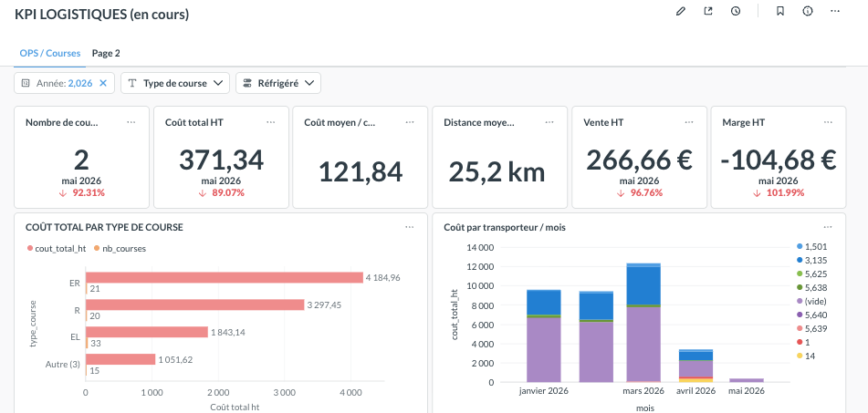Click the R cost bar 3 297,45
This screenshot has height=413, width=868.
(194, 305)
